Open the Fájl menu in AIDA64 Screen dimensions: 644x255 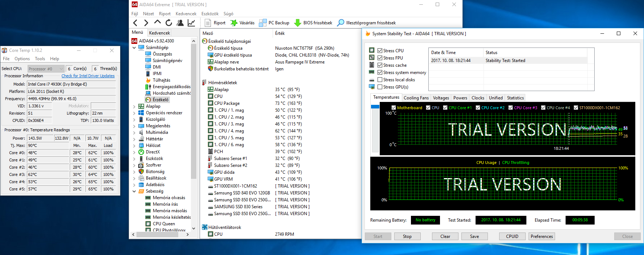[135, 14]
